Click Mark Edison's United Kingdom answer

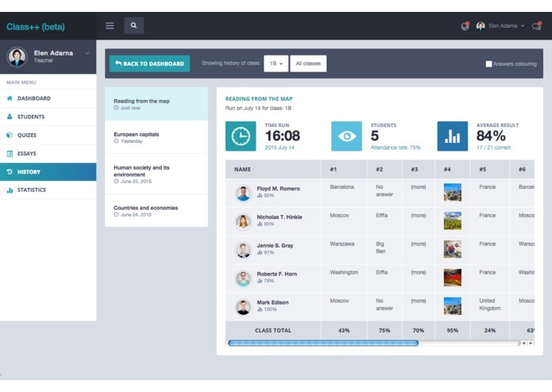[490, 305]
